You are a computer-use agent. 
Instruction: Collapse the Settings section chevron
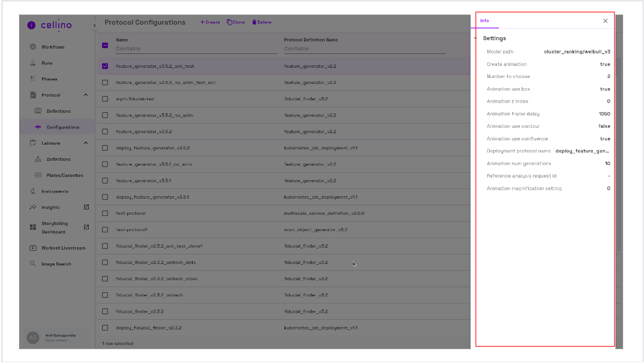coord(475,38)
